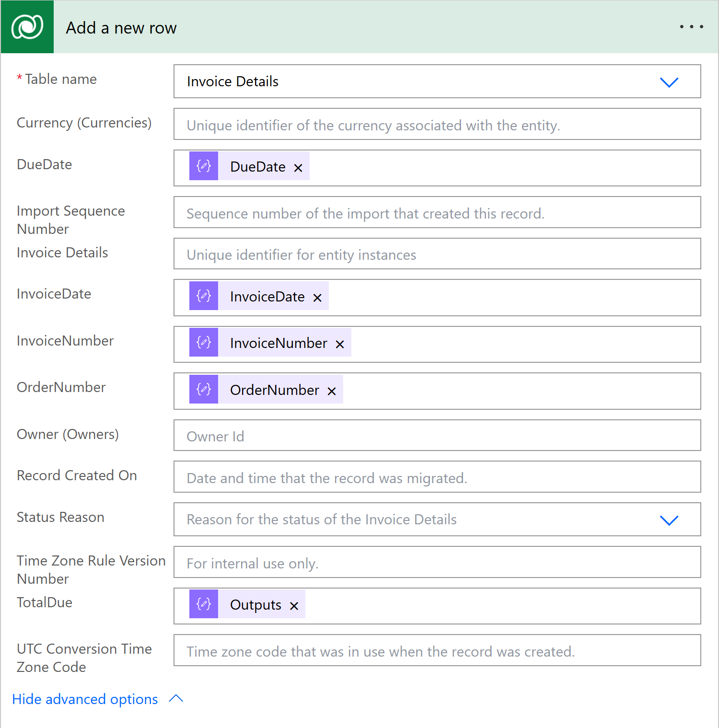Remove the InvoiceDate token
This screenshot has height=728, width=719.
[317, 298]
